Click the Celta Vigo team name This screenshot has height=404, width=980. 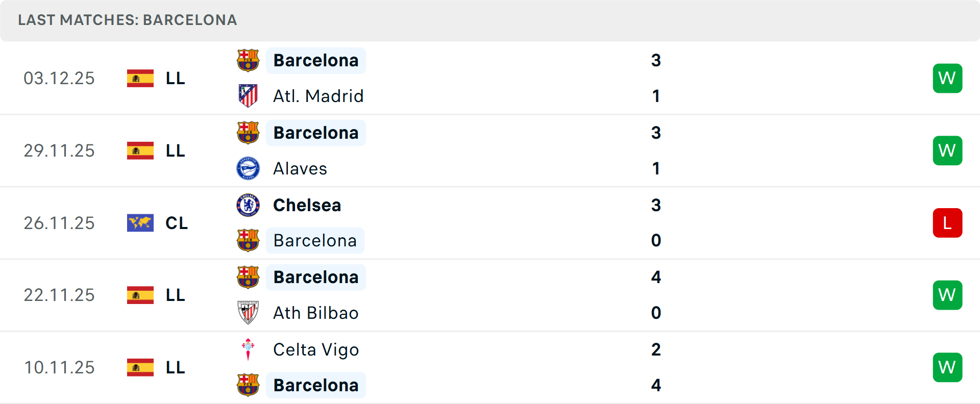point(315,350)
